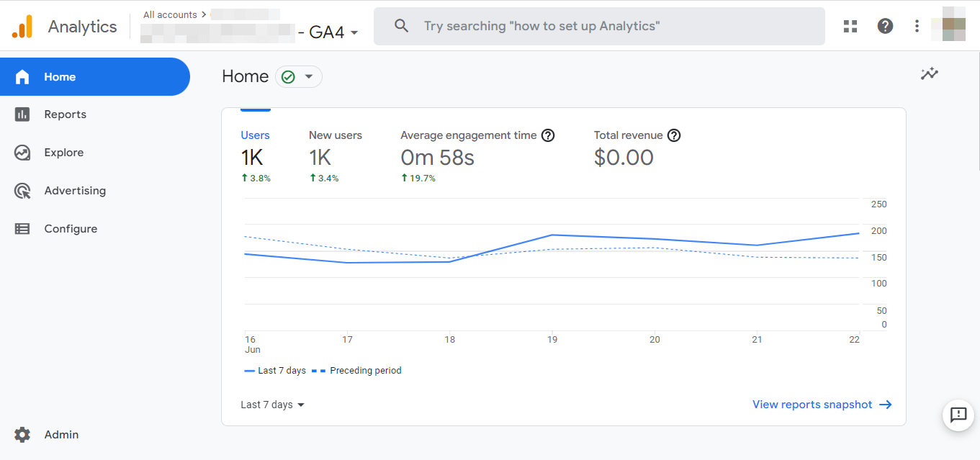
Task: Open the Google apps grid
Action: tap(850, 26)
